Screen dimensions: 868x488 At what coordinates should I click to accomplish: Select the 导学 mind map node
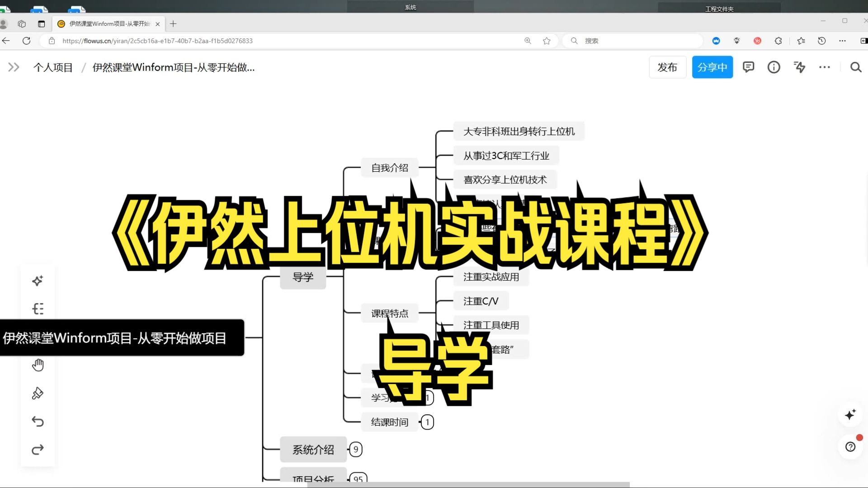(x=303, y=277)
